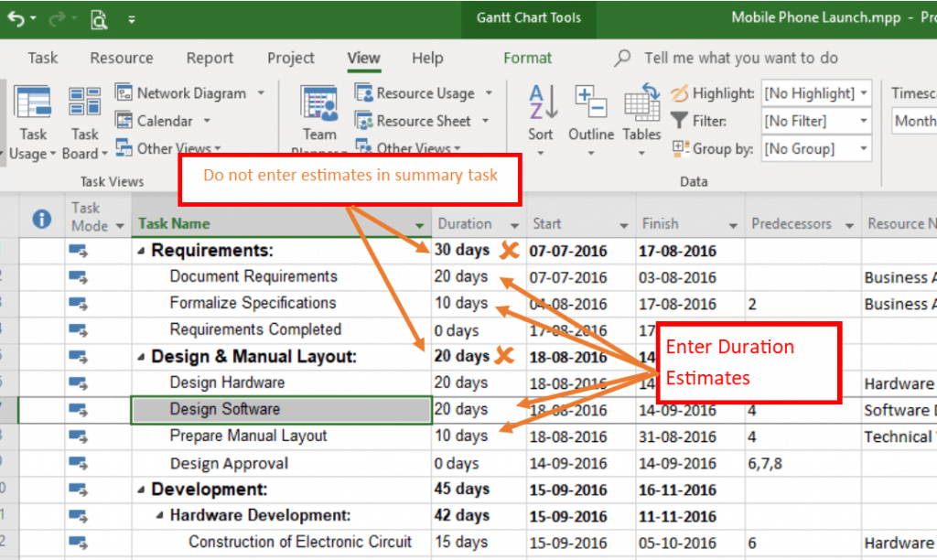
Task: Select the Design Software task name cell
Action: pyautogui.click(x=282, y=410)
